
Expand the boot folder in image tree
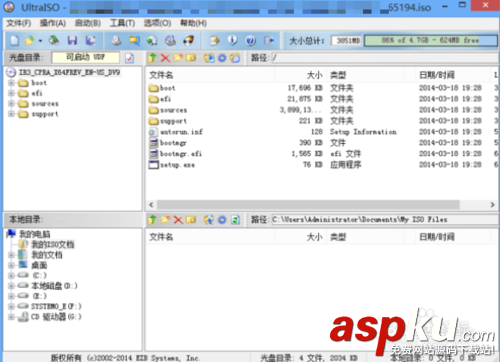(11, 83)
